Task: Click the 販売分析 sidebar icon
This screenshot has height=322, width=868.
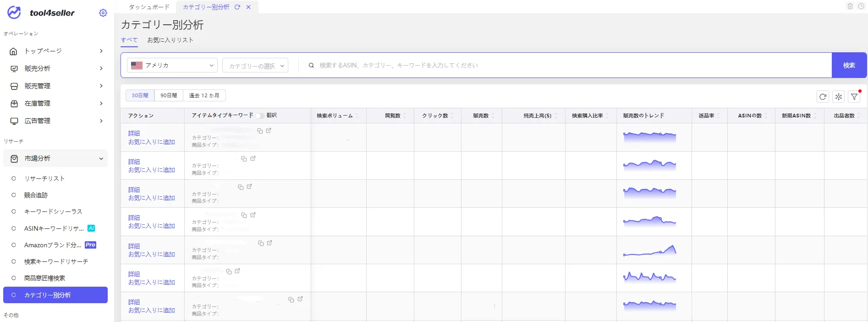Action: point(14,68)
